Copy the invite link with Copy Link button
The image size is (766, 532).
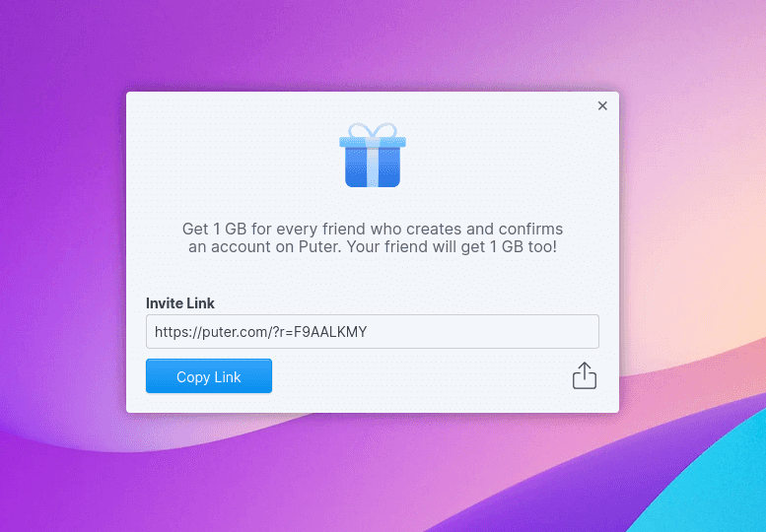(209, 375)
